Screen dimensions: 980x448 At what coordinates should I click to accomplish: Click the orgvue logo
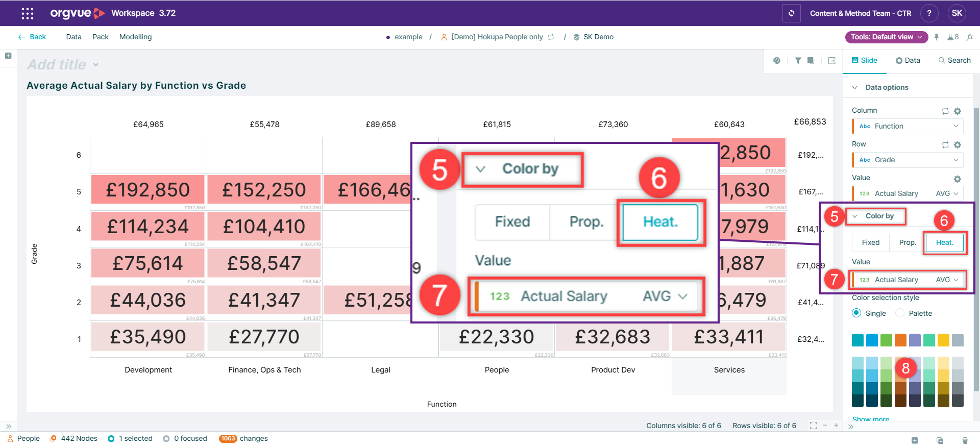[78, 13]
